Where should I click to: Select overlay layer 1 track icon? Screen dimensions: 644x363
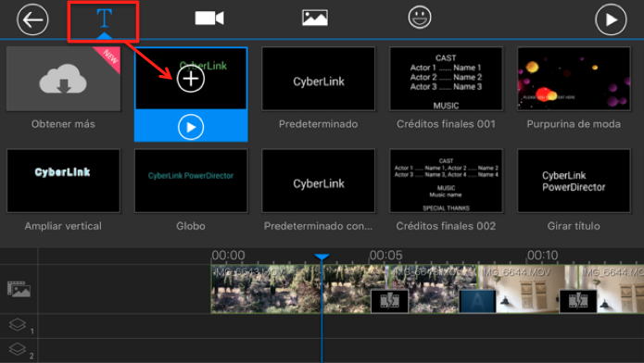pyautogui.click(x=19, y=326)
